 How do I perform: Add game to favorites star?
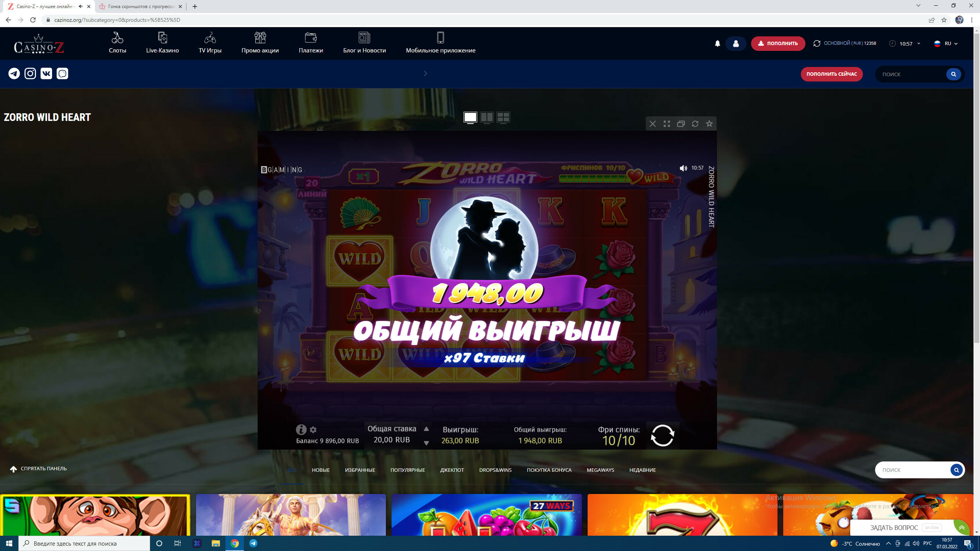(709, 124)
